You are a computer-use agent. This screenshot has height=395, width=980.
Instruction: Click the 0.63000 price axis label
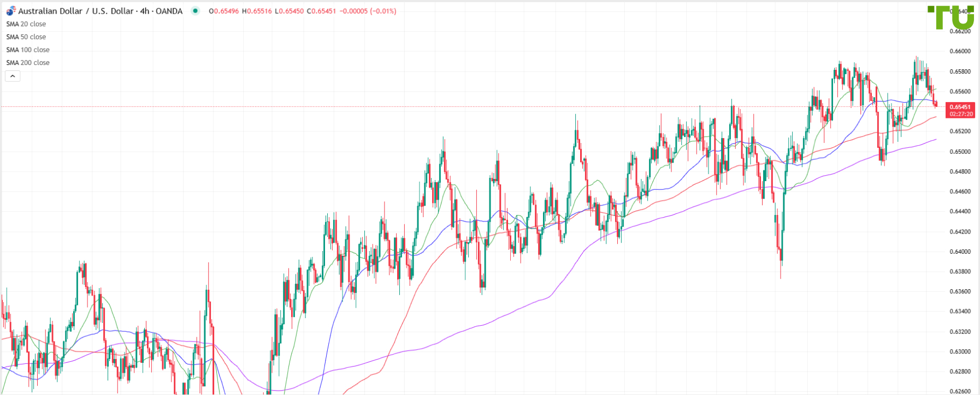(960, 352)
